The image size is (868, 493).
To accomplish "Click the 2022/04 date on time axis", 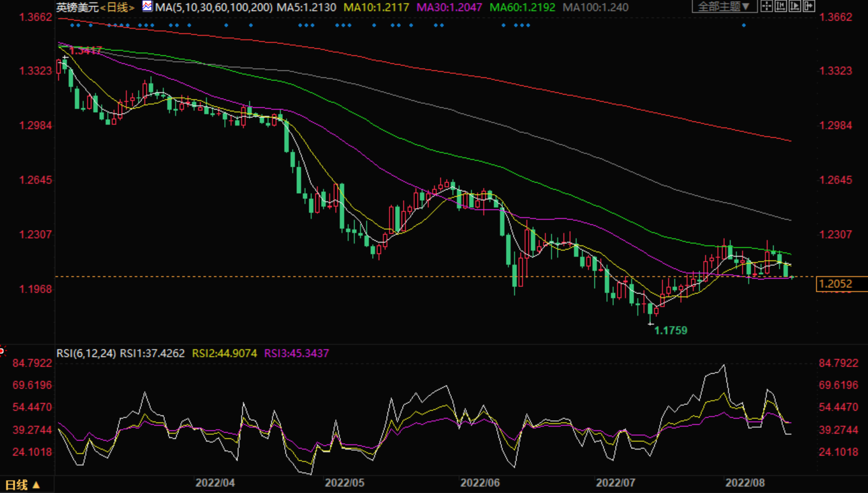I will pyautogui.click(x=215, y=483).
